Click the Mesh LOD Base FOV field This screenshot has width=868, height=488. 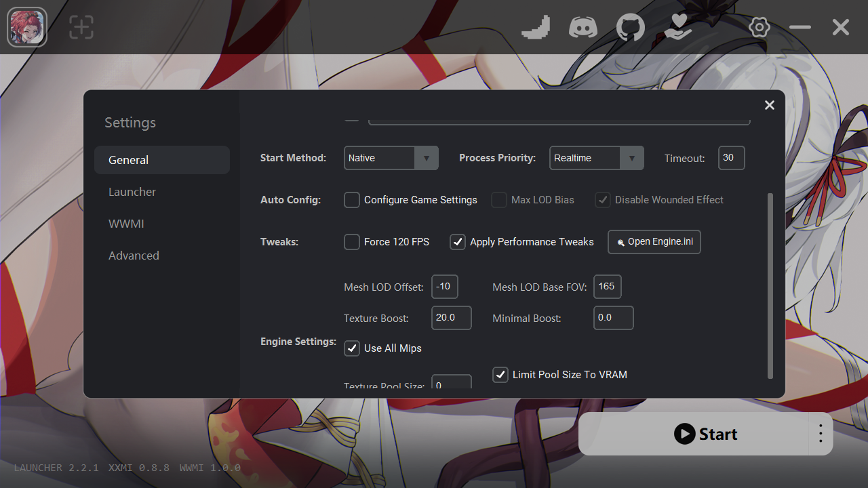(x=608, y=287)
